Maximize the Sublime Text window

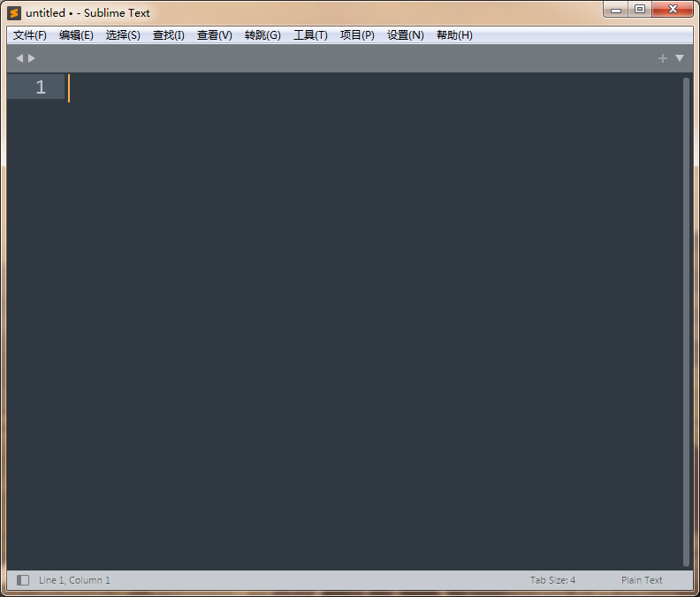(640, 10)
